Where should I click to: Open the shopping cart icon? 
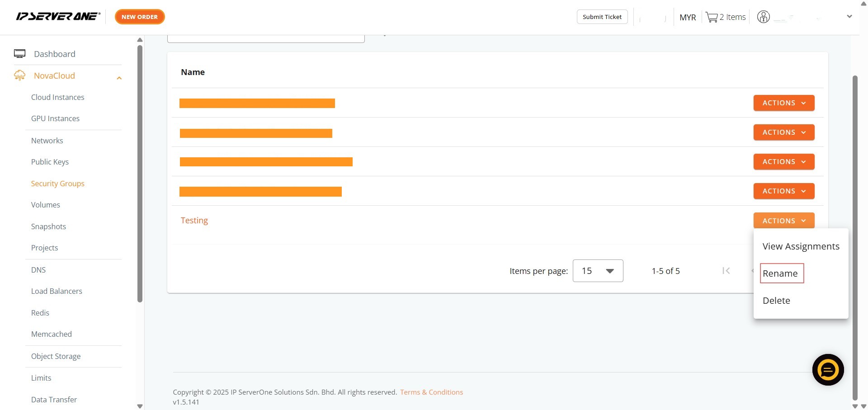click(712, 17)
